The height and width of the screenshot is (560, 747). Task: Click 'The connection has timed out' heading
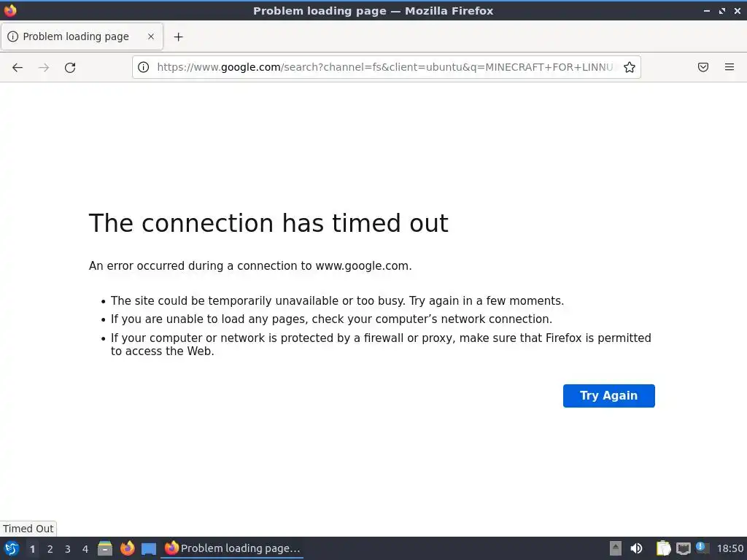click(x=268, y=223)
